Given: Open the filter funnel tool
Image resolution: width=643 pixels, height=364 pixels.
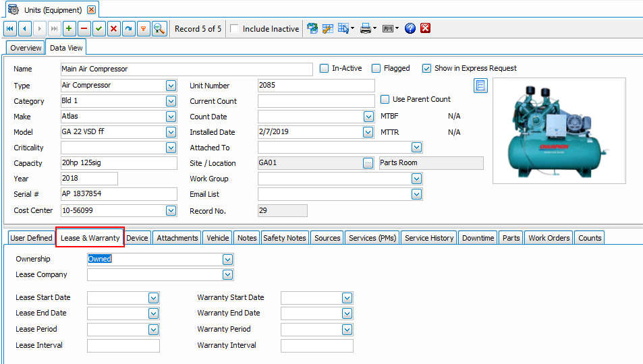Looking at the screenshot, I should point(143,29).
